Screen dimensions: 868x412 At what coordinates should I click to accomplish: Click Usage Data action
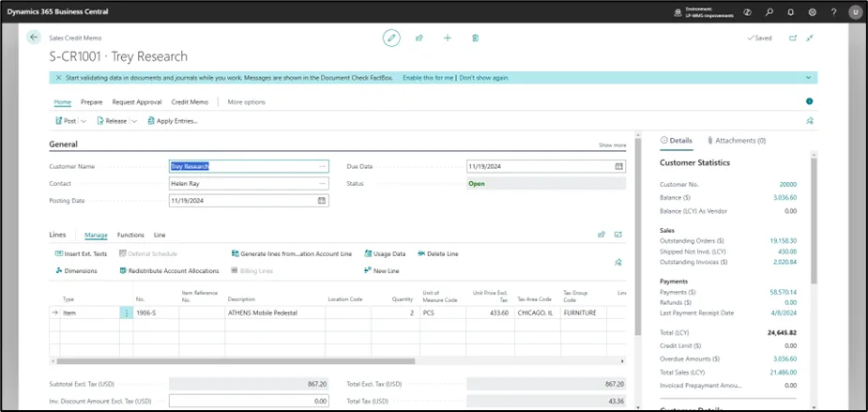click(385, 253)
